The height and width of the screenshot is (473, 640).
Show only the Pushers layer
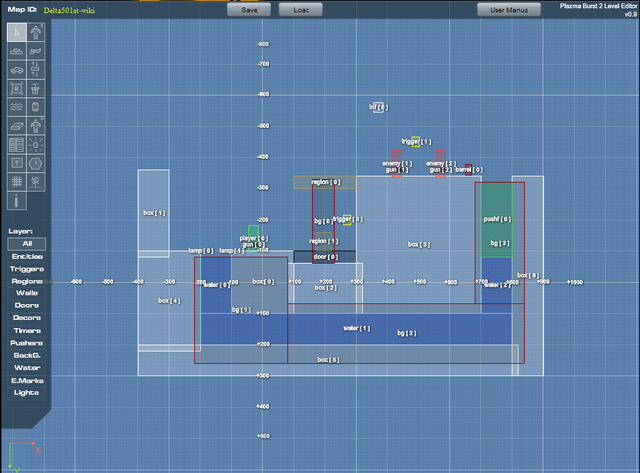(x=27, y=343)
